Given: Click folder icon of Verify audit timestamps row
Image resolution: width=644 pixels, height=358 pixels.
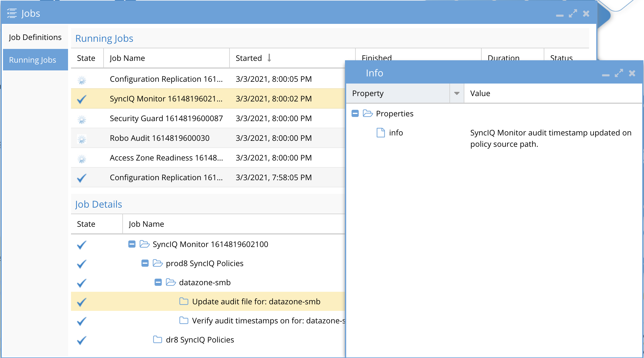Looking at the screenshot, I should pos(184,320).
